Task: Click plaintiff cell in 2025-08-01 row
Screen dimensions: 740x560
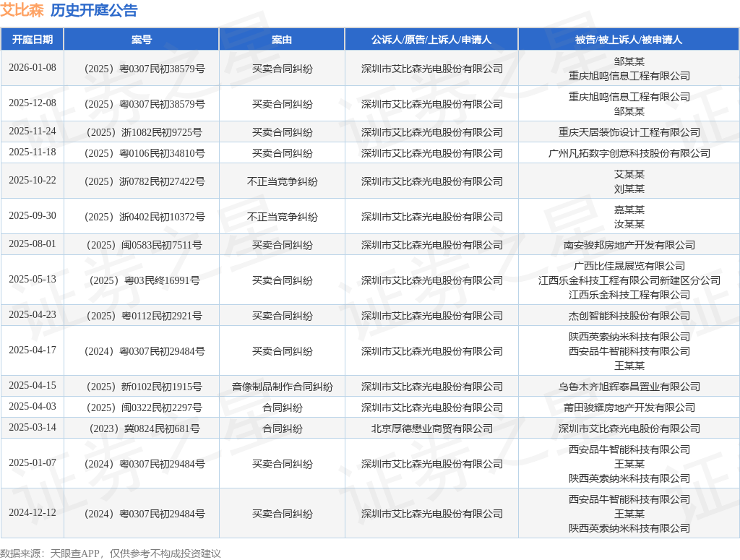Action: point(432,246)
